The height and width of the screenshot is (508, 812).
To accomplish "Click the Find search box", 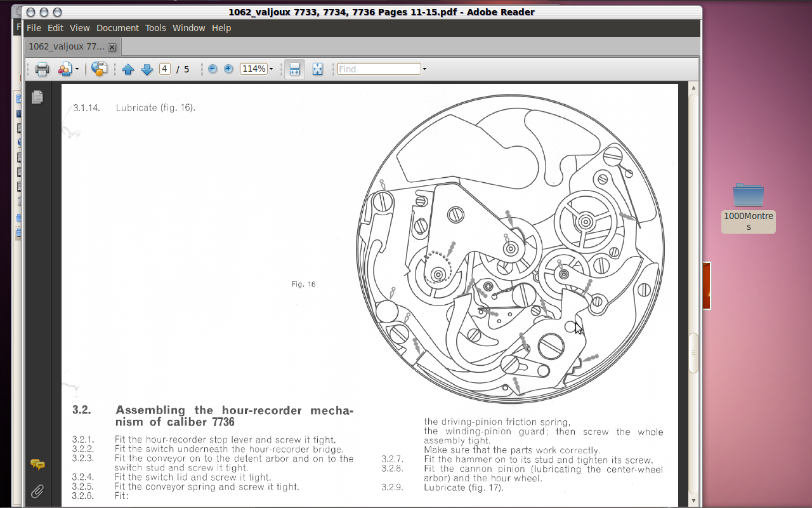I will pyautogui.click(x=379, y=69).
